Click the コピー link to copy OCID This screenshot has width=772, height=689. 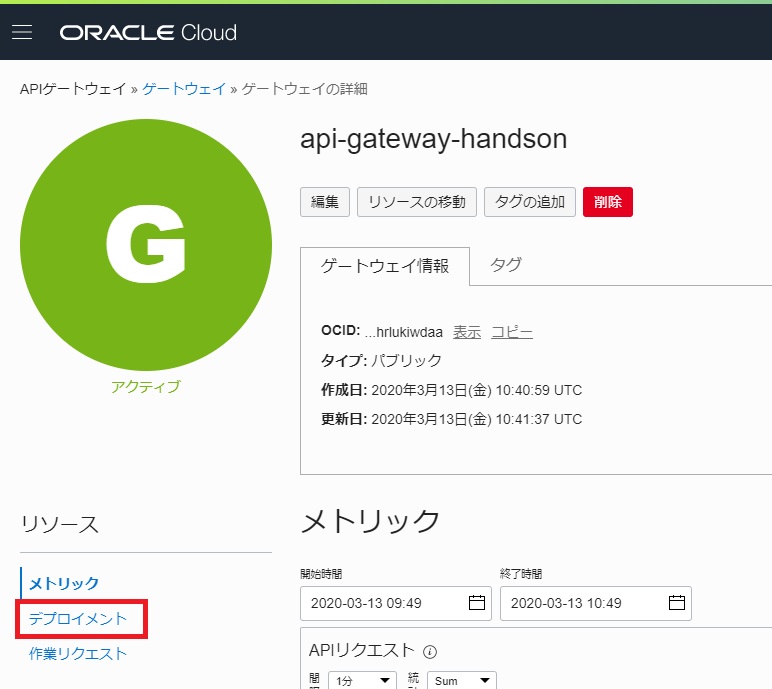click(x=512, y=332)
